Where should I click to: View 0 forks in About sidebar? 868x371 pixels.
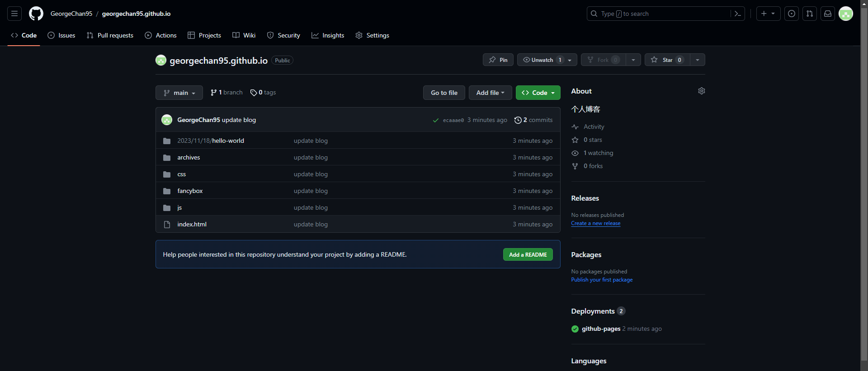tap(587, 166)
